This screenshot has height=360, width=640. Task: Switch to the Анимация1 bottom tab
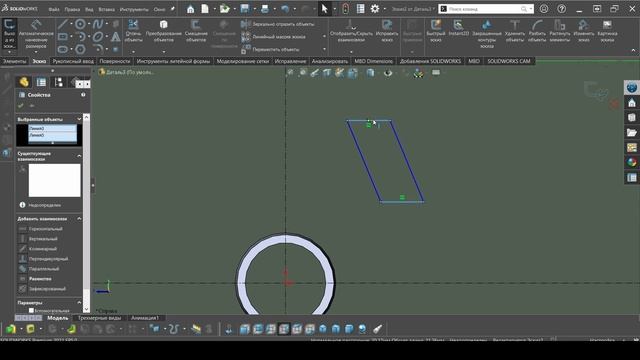point(145,318)
